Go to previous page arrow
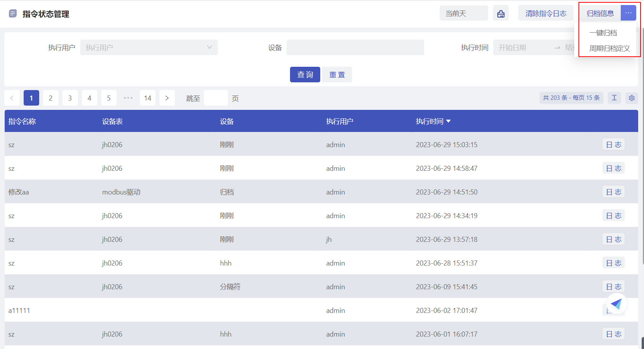This screenshot has width=644, height=349. 12,98
